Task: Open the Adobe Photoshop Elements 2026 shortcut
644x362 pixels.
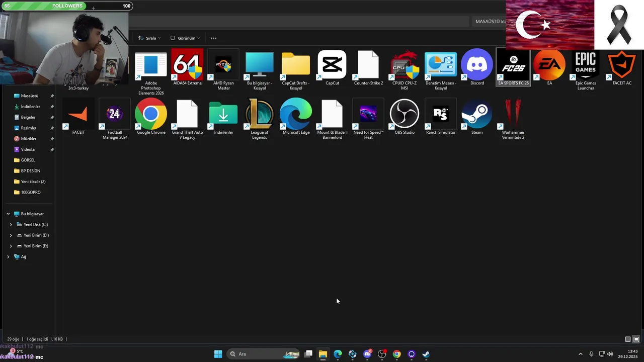Action: pos(151,72)
